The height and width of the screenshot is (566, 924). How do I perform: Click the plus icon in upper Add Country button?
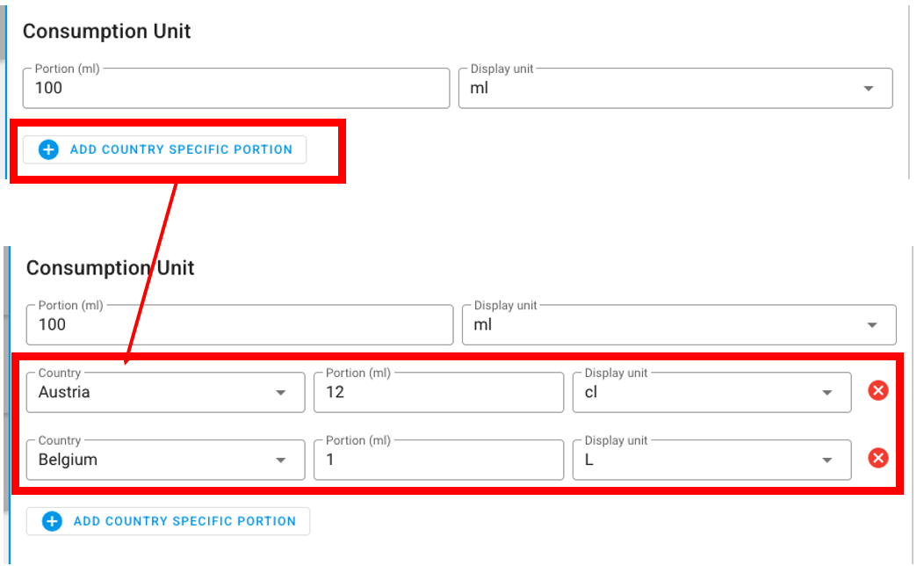(x=48, y=149)
